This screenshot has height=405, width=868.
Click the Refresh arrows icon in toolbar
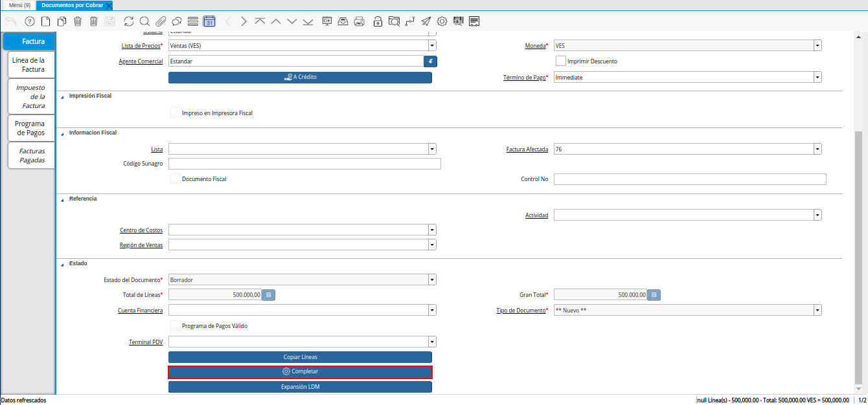click(x=129, y=21)
